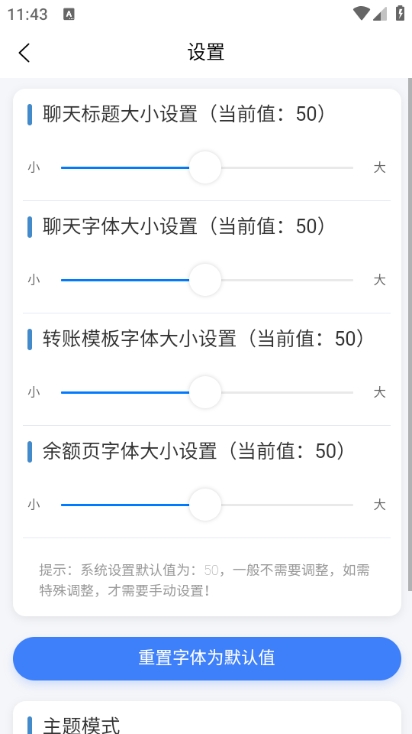Tap the 小 label of 余额页 slider
This screenshot has width=412, height=734.
pyautogui.click(x=34, y=505)
